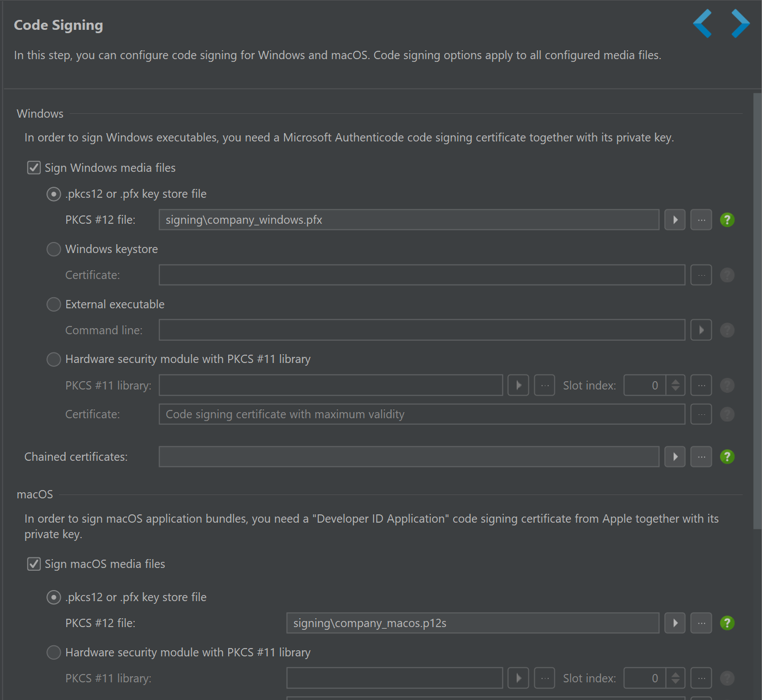Click the Windows PKCS #12 file text field

408,220
